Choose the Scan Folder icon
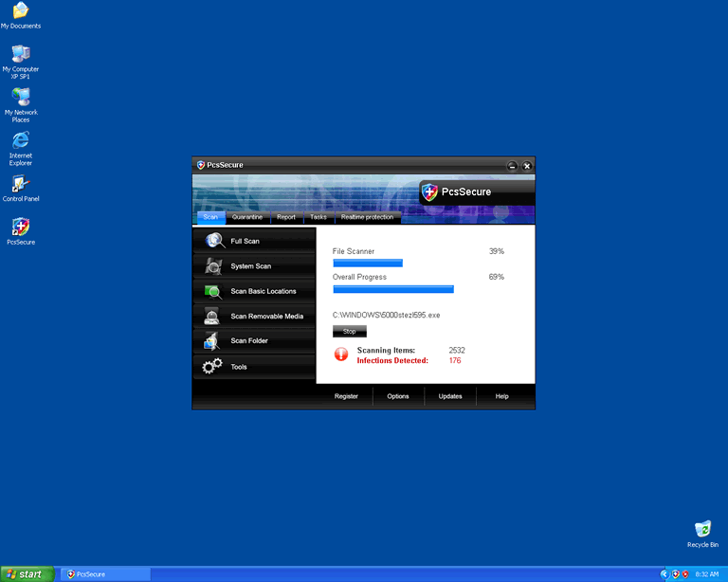 [212, 341]
